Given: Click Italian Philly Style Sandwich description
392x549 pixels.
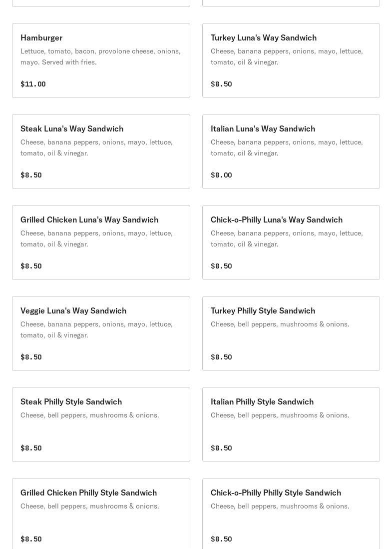Looking at the screenshot, I should 280,415.
